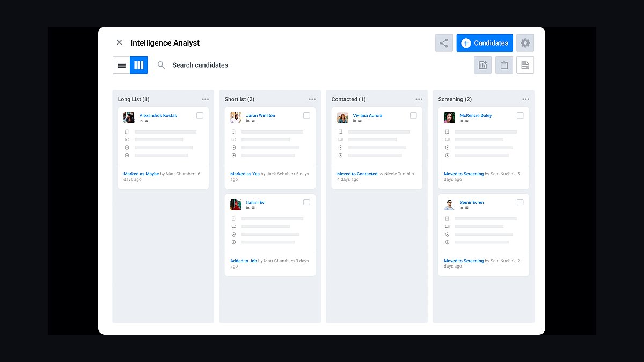The image size is (644, 362).
Task: Open LinkedIn icon for Semir Evren
Action: (x=462, y=208)
